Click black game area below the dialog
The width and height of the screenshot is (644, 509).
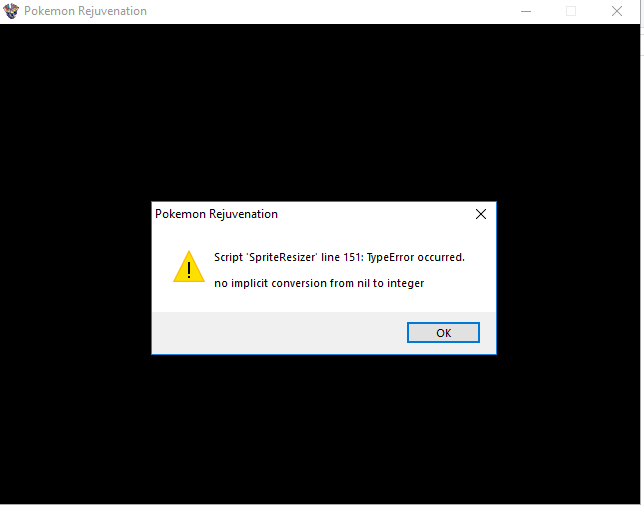(x=320, y=429)
